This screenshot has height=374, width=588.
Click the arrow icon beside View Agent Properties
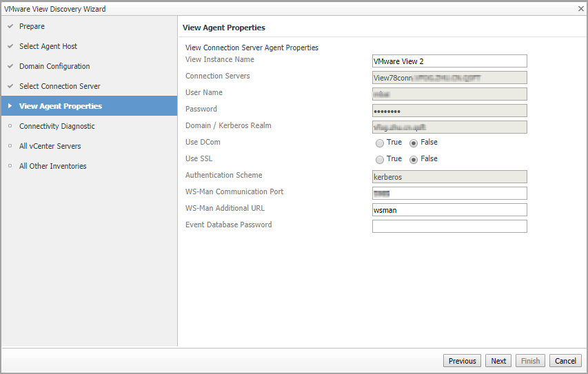tap(10, 106)
